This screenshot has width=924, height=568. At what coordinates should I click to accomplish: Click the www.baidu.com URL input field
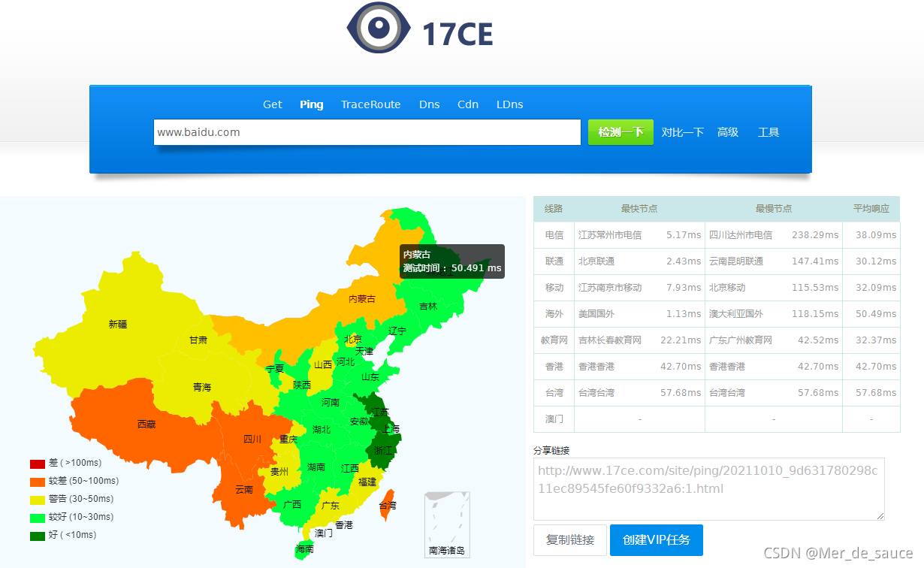[367, 132]
